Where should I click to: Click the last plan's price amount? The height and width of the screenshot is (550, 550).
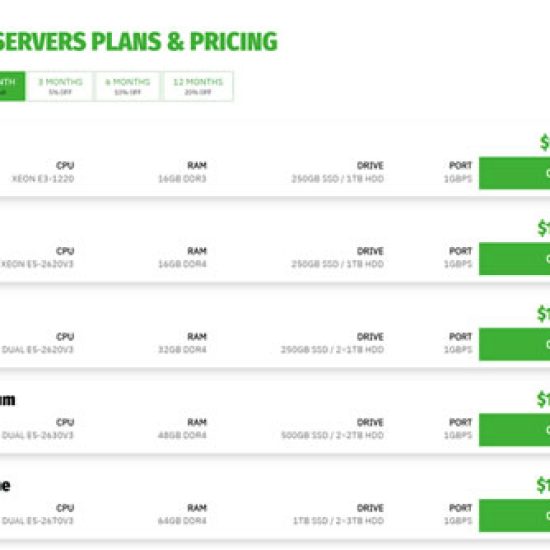pos(543,485)
